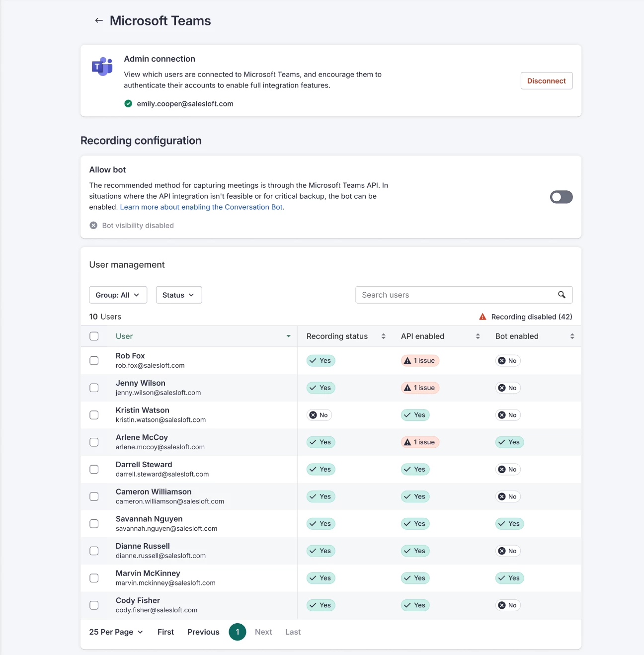The image size is (644, 655).
Task: Go to Last page
Action: tap(293, 632)
